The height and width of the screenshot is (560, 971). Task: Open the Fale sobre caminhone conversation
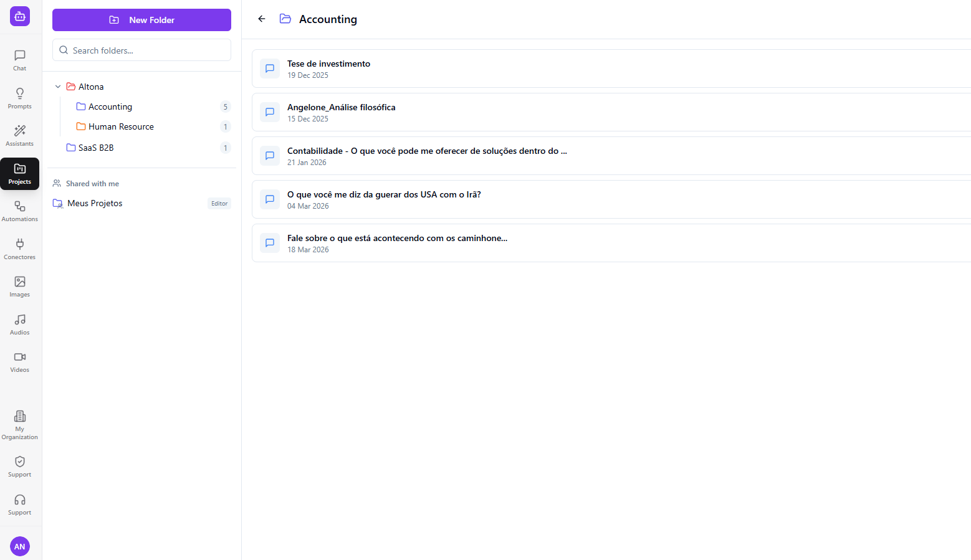[x=611, y=243]
